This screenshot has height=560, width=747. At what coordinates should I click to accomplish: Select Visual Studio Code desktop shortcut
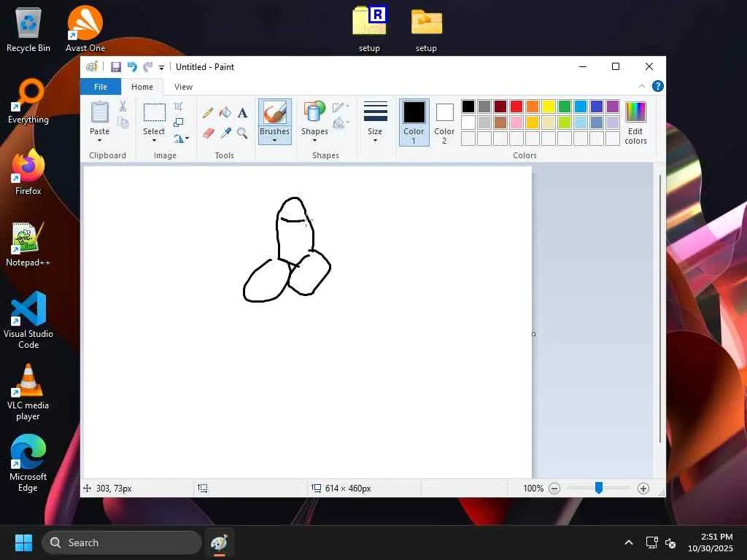(28, 321)
